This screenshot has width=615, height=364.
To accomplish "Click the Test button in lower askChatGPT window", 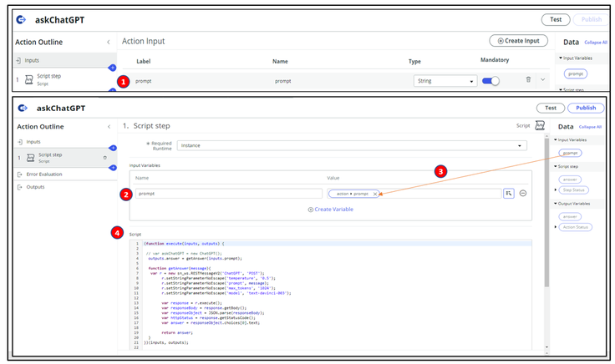I will click(x=551, y=108).
